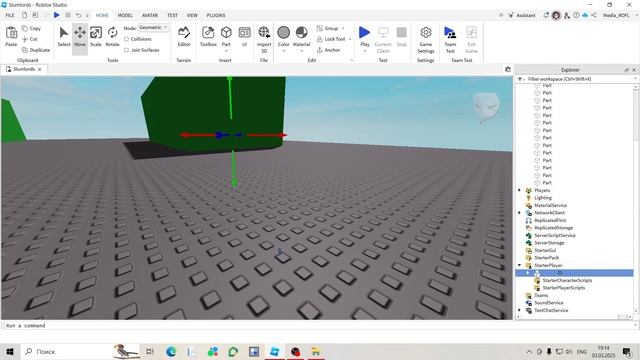Choose the Scale tool
640x360 pixels.
(96, 37)
